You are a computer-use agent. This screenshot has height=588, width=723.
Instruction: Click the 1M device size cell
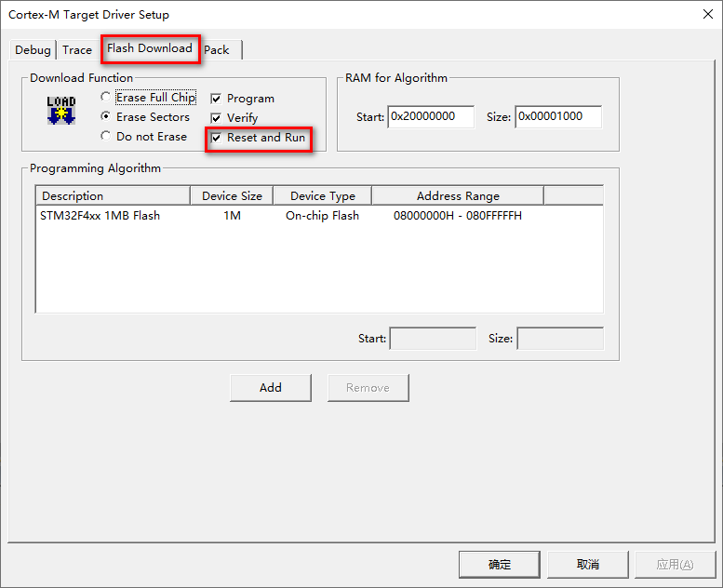tap(232, 216)
